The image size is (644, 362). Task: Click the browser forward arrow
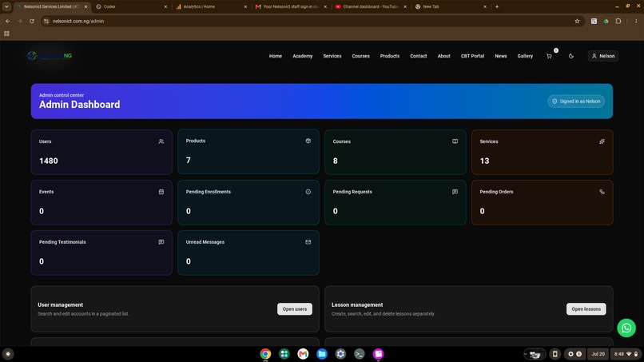[x=20, y=21]
